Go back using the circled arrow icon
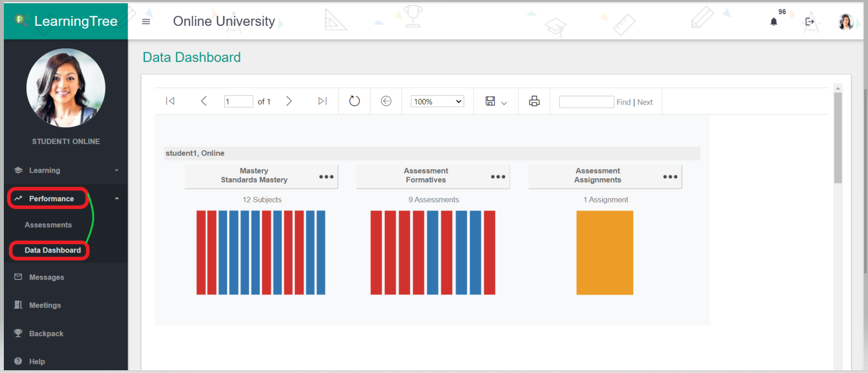 [x=386, y=101]
